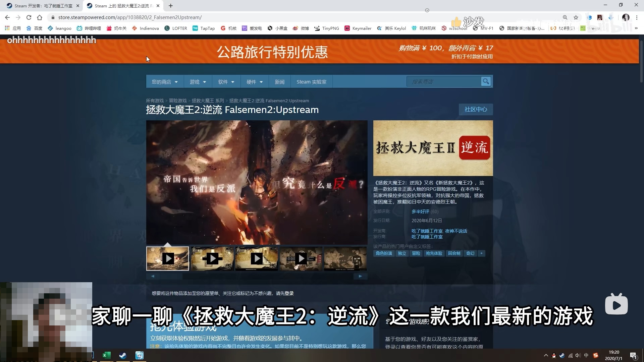Open the 应用 apps shortcut in the bookmarks bar
Viewport: 644px width, 362px height.
[x=13, y=28]
